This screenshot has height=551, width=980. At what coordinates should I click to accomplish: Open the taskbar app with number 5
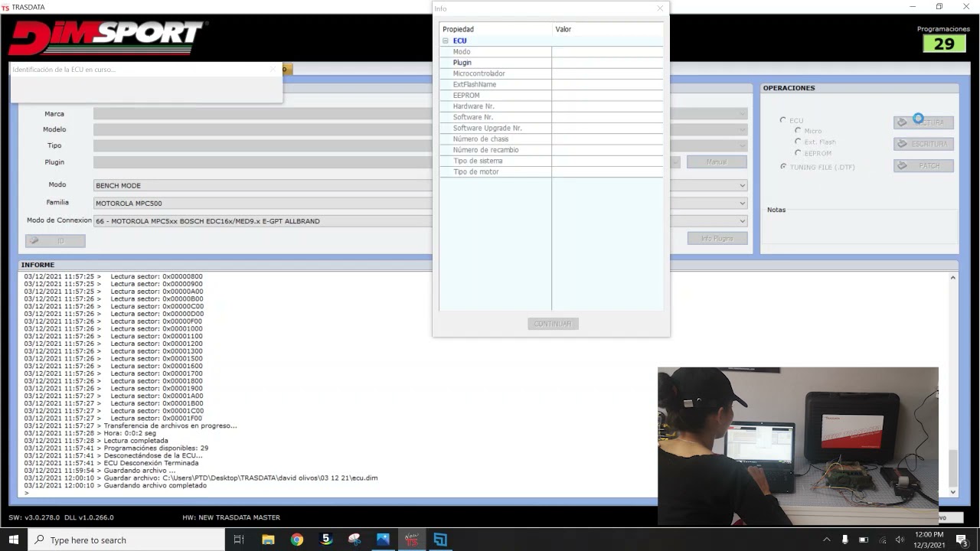pos(326,540)
